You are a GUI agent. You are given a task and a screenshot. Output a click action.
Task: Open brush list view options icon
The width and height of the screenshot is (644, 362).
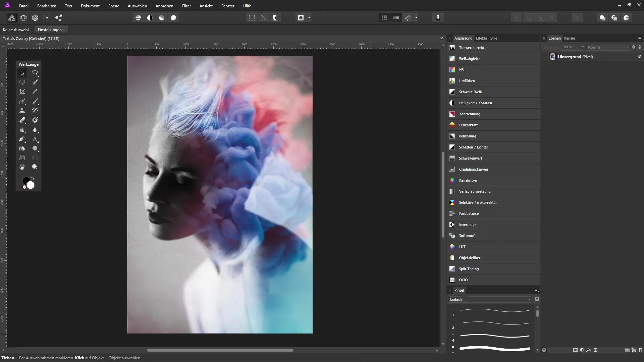point(537,299)
